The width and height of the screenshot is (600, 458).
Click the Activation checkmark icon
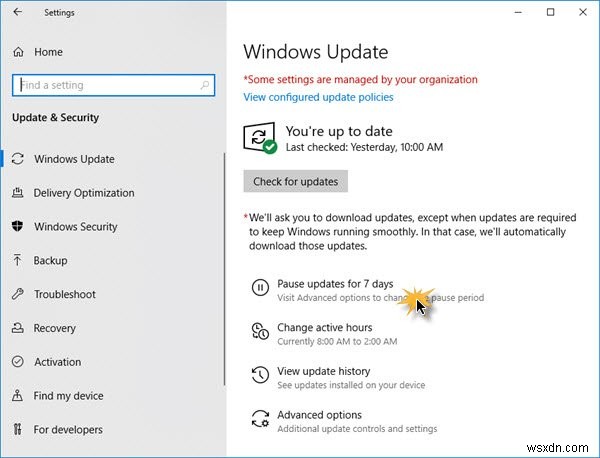[18, 362]
